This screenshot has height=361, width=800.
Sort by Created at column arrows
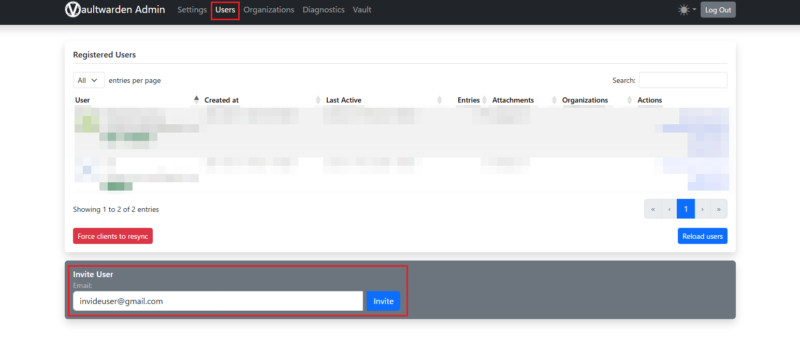tap(318, 100)
